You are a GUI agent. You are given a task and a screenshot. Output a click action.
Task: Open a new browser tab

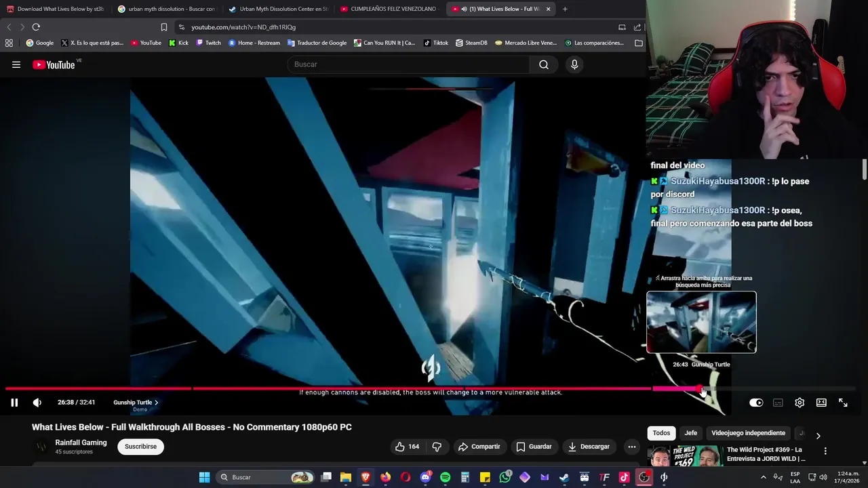coord(565,9)
